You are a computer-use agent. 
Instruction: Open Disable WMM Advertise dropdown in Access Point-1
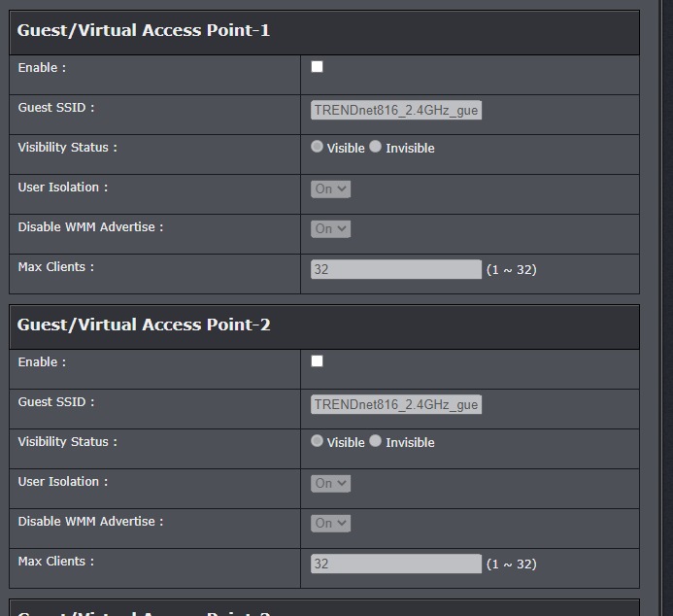tap(330, 228)
